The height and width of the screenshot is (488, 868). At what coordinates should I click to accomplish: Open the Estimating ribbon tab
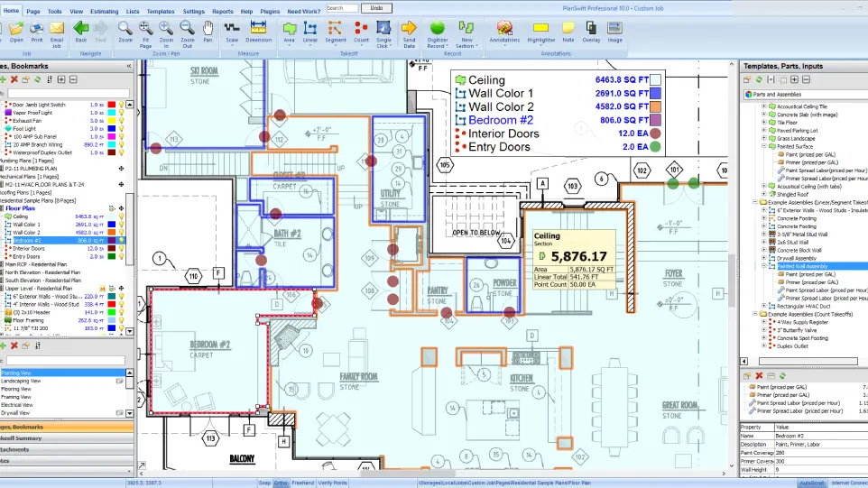pos(105,12)
